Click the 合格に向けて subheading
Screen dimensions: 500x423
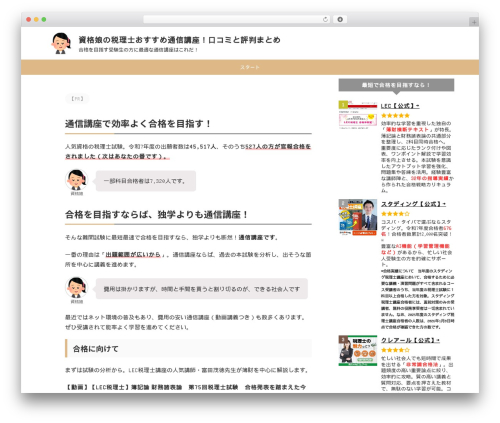click(189, 349)
